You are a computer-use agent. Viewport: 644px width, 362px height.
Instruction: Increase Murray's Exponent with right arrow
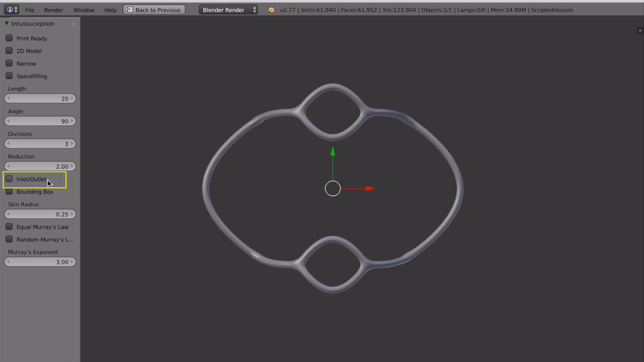[x=72, y=262]
